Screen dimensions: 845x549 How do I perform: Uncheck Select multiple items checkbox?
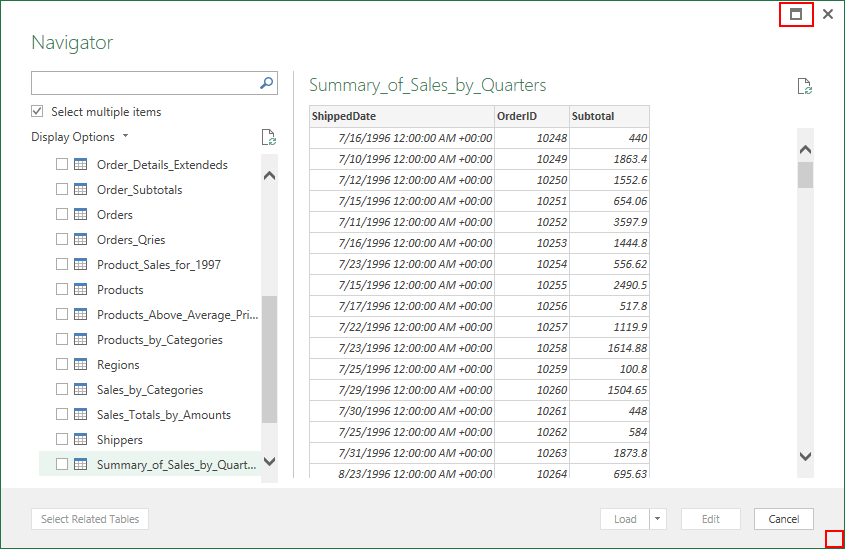click(x=38, y=112)
